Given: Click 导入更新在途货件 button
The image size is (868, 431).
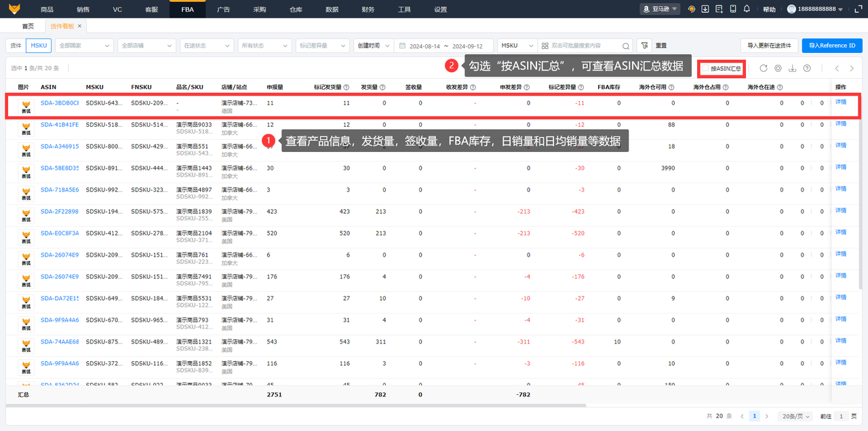Looking at the screenshot, I should pyautogui.click(x=769, y=45).
